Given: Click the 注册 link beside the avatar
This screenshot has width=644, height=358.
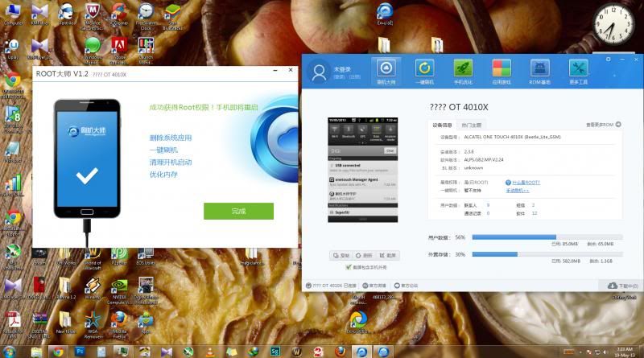Looking at the screenshot, I should point(354,76).
